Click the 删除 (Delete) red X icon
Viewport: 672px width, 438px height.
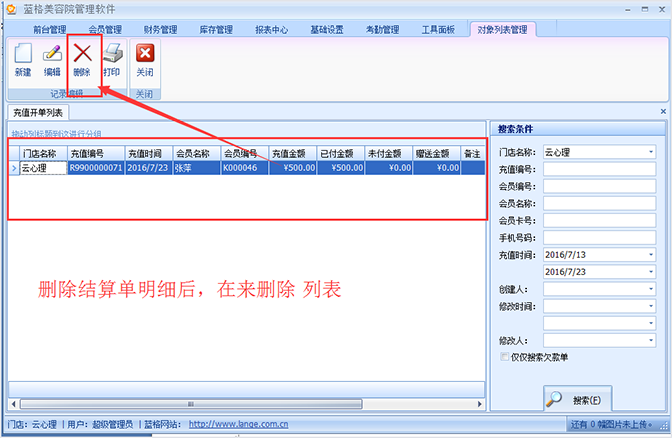pos(82,60)
